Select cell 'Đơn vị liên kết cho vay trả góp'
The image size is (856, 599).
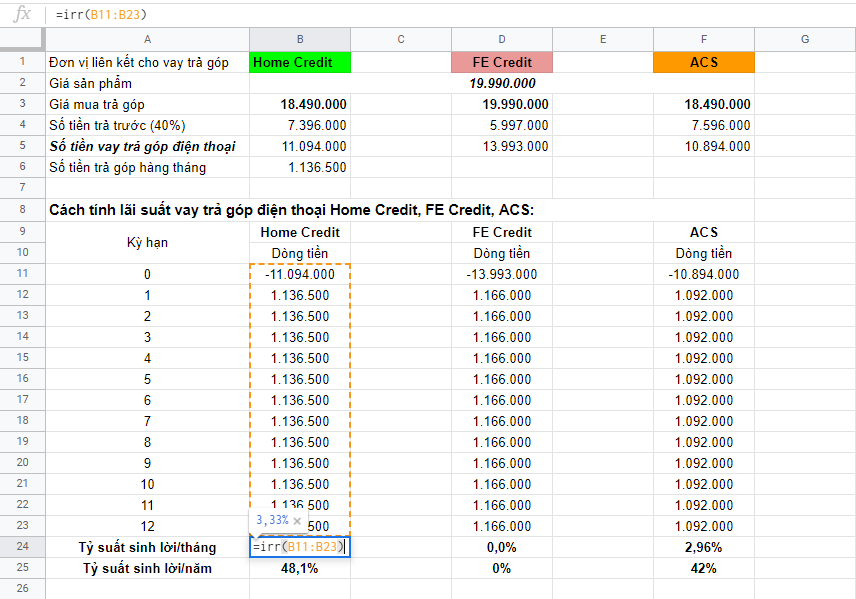(147, 62)
